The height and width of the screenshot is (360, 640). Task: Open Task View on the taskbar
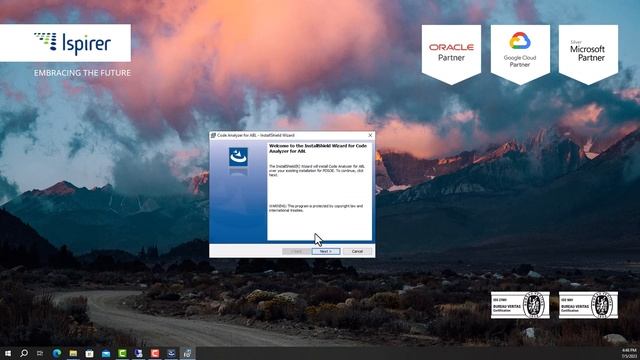pos(40,353)
